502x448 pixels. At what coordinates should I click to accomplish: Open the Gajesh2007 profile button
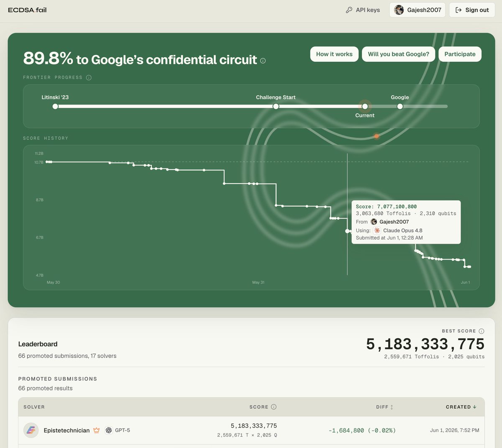[417, 10]
